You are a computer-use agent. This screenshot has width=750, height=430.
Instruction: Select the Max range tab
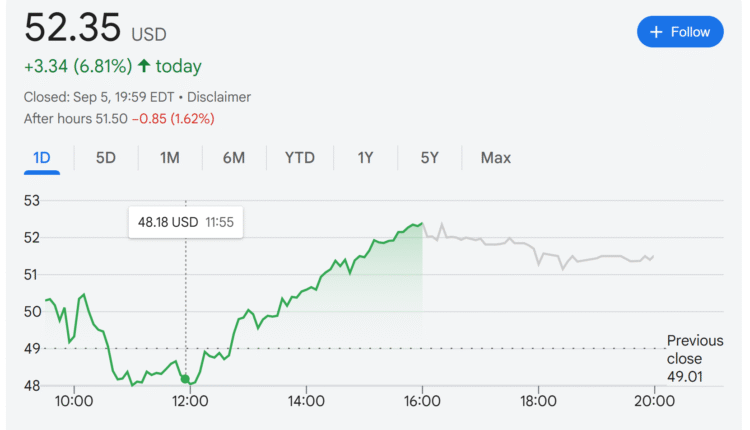[495, 158]
